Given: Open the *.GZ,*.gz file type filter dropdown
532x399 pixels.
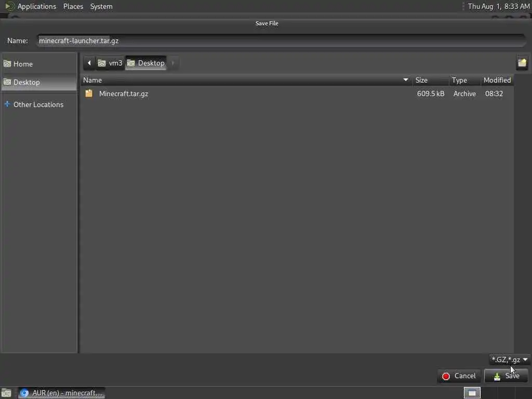Looking at the screenshot, I should tap(510, 360).
